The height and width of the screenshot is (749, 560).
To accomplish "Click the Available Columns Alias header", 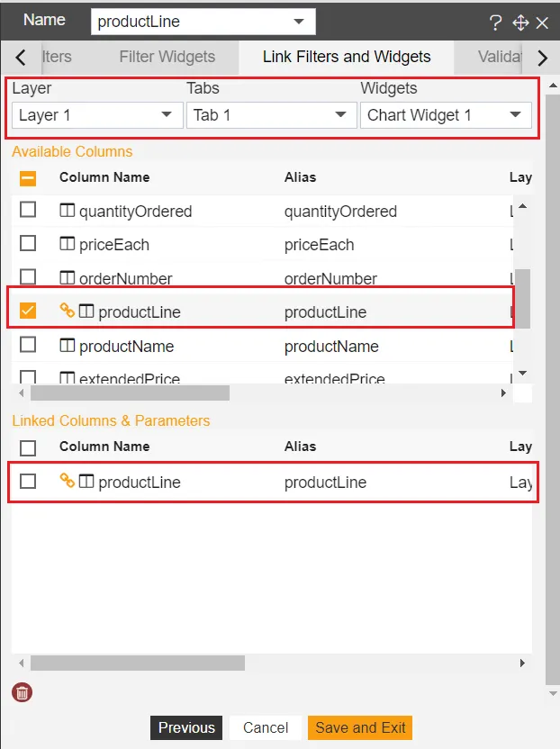I will click(x=300, y=177).
